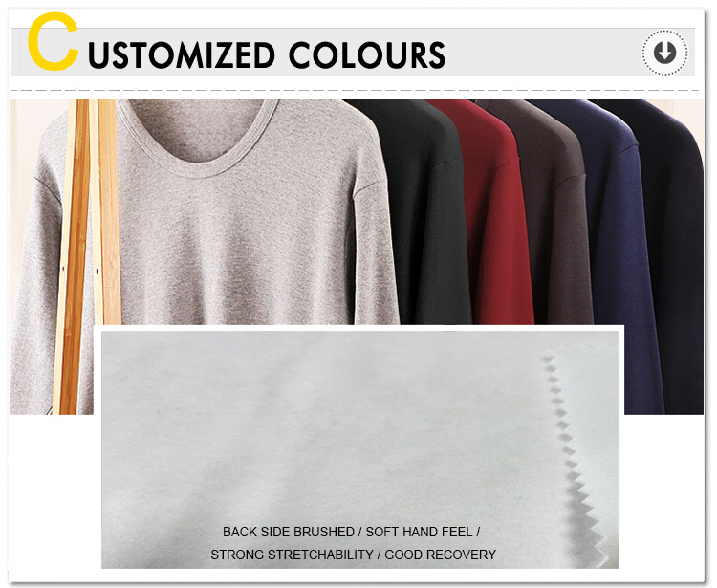Image resolution: width=717 pixels, height=588 pixels.
Task: Click the wooden clothes rack pole
Action: [87, 256]
